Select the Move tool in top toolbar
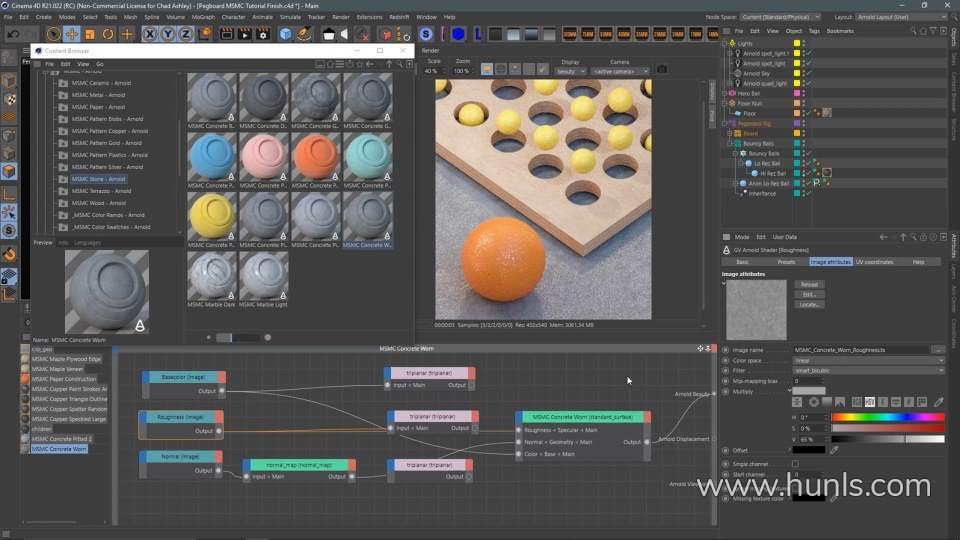The image size is (960, 540). 72,34
